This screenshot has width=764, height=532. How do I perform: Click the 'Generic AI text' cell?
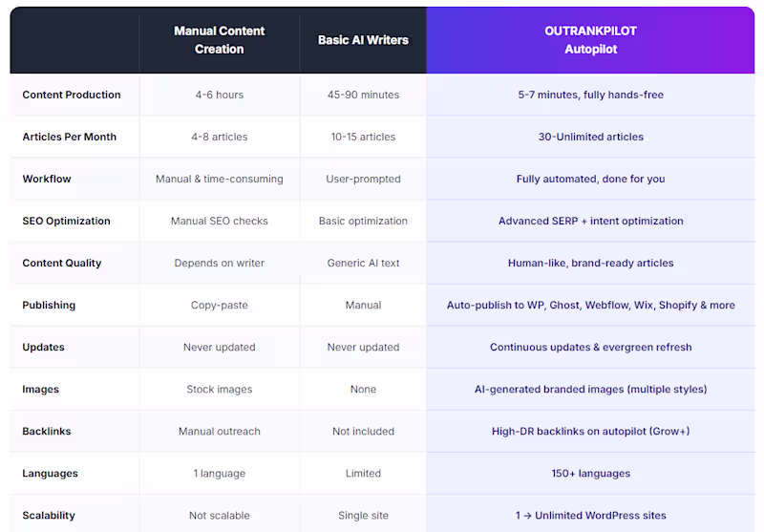(363, 263)
